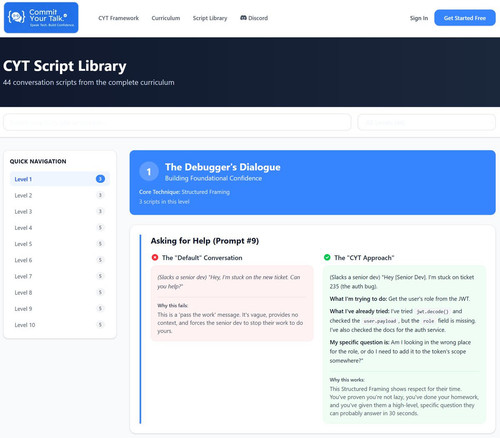The image size is (500, 438).
Task: Click the Discord icon in navbar
Action: (x=243, y=18)
